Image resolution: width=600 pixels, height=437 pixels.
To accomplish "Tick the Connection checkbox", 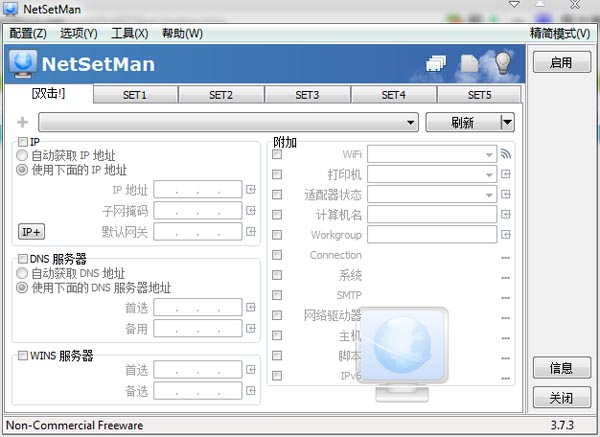I will pos(277,255).
